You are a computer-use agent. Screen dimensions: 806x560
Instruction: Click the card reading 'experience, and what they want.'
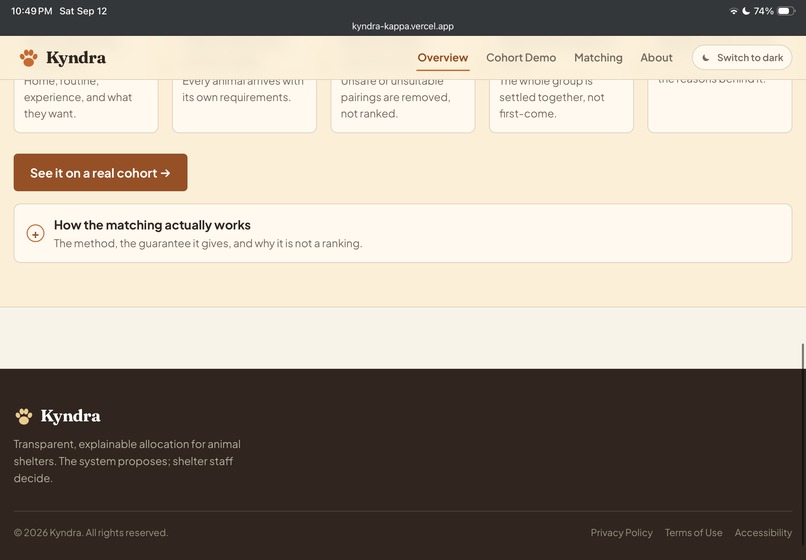click(x=86, y=106)
